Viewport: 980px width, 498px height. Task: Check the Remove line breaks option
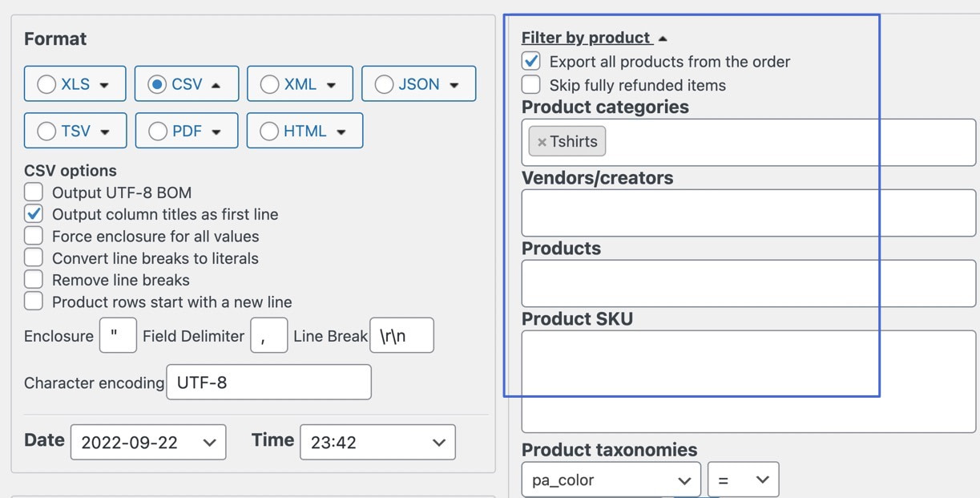point(34,280)
